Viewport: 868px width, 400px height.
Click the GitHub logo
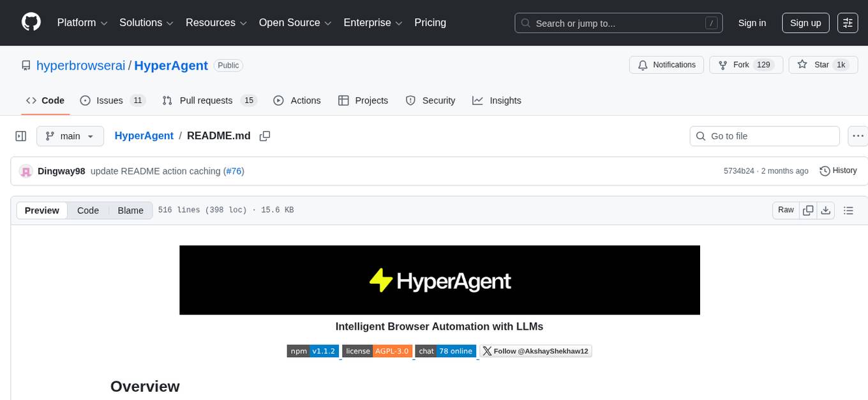coord(31,22)
